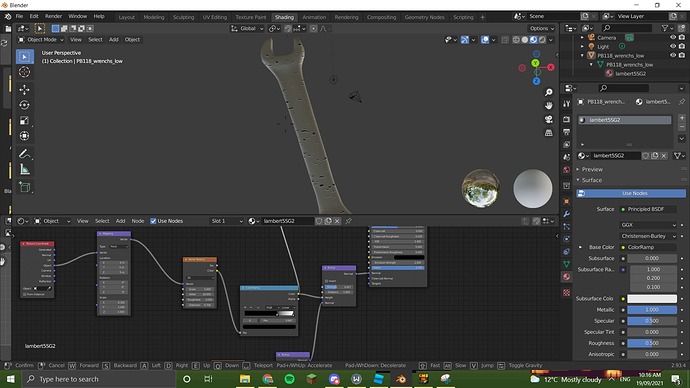Open the GGX distribution dropdown
690x388 pixels.
[x=648, y=225]
